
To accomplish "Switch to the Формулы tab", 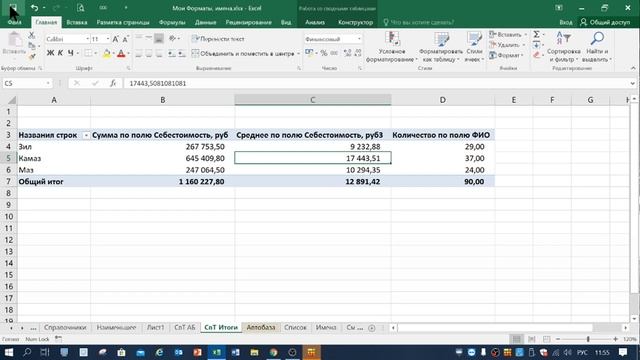I will [x=172, y=22].
